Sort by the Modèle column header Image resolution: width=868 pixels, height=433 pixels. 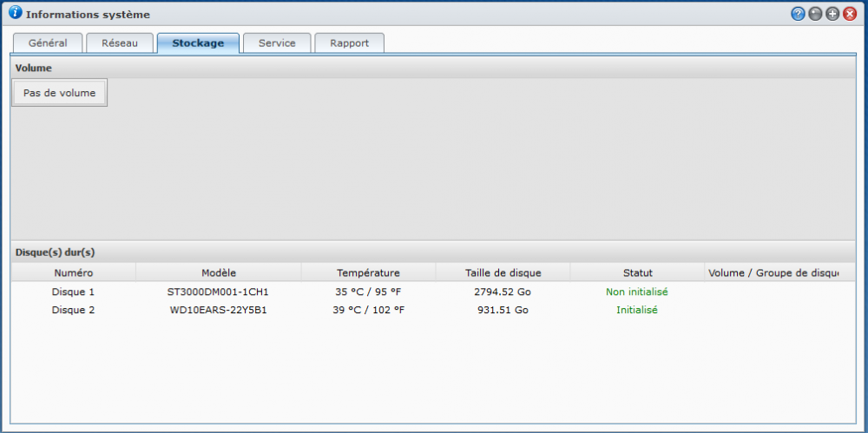click(219, 272)
